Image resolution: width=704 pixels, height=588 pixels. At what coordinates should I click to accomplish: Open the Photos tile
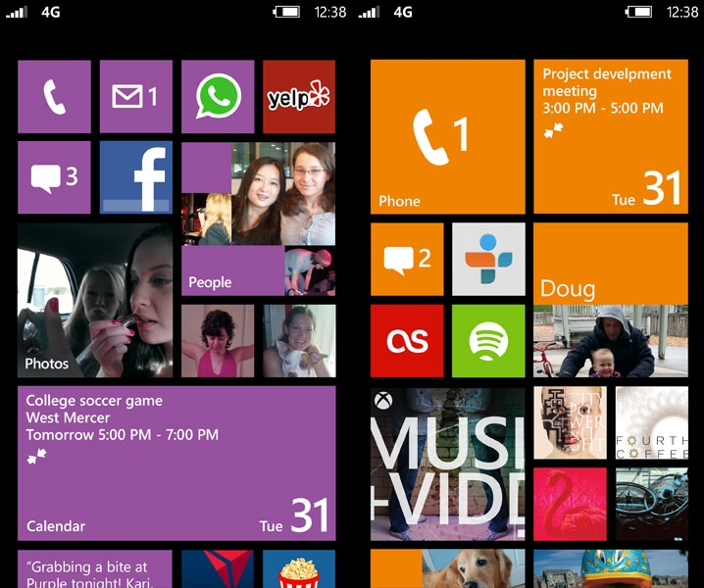point(95,300)
